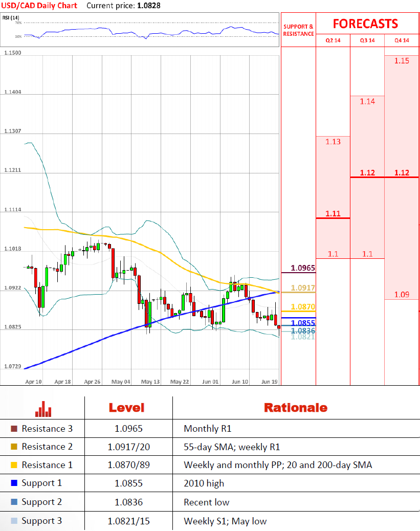Click the Monthly R1 rationale
The width and height of the screenshot is (420, 531).
click(207, 429)
